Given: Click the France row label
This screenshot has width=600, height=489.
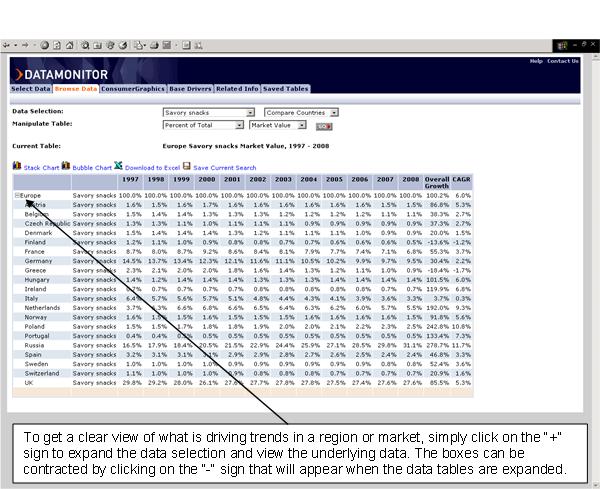Looking at the screenshot, I should click(x=34, y=251).
